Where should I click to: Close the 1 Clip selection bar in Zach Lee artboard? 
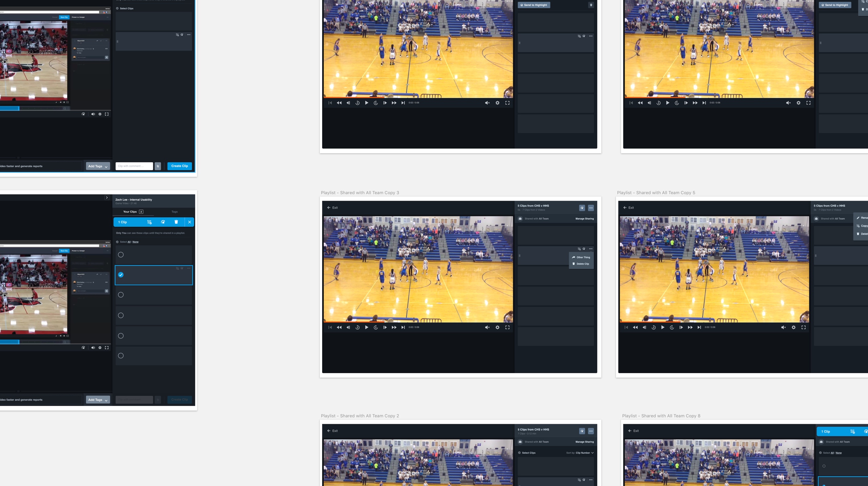[190, 222]
